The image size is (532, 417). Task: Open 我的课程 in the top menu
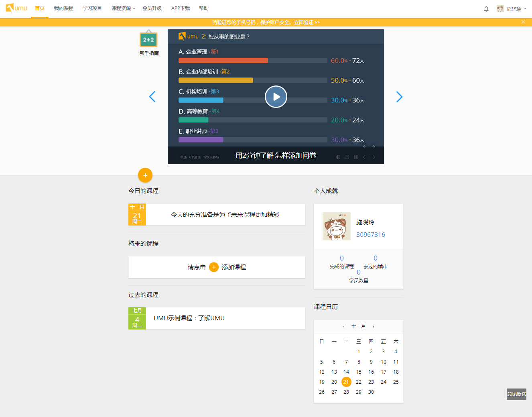point(64,8)
